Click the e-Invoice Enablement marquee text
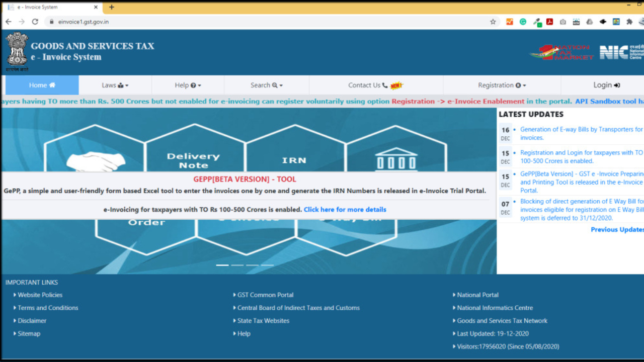This screenshot has width=644, height=362. 486,101
